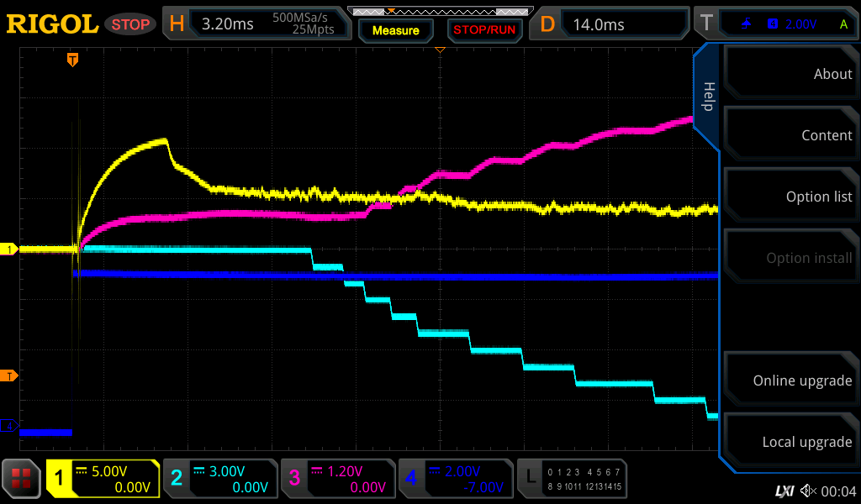Viewport: 861px width, 504px height.
Task: Open the Option list menu item
Action: [790, 197]
